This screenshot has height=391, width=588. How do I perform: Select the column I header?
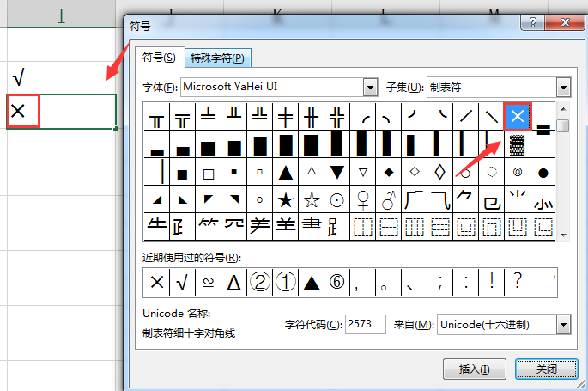pos(61,14)
